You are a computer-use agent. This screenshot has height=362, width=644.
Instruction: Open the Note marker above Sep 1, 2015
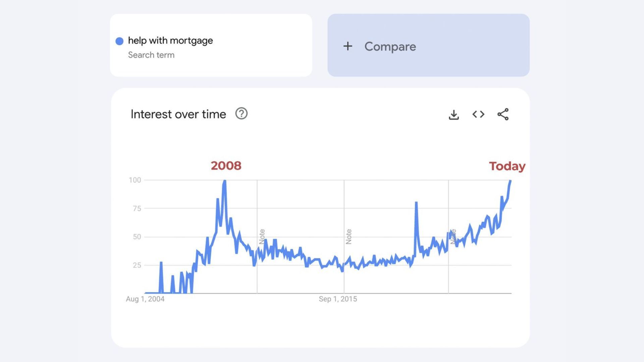349,237
